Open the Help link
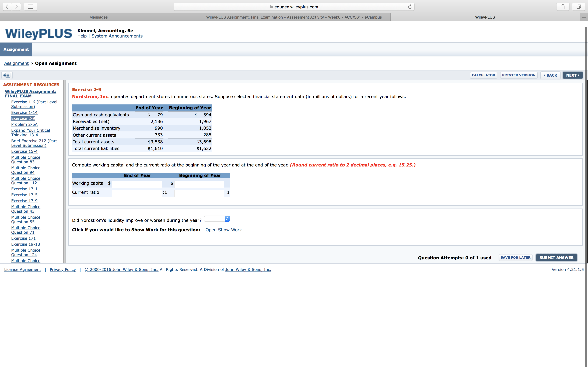 click(82, 36)
